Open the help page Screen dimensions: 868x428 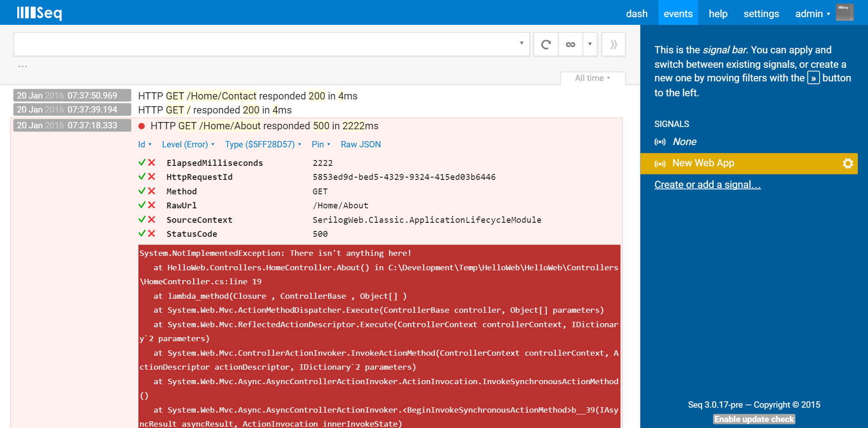(718, 14)
